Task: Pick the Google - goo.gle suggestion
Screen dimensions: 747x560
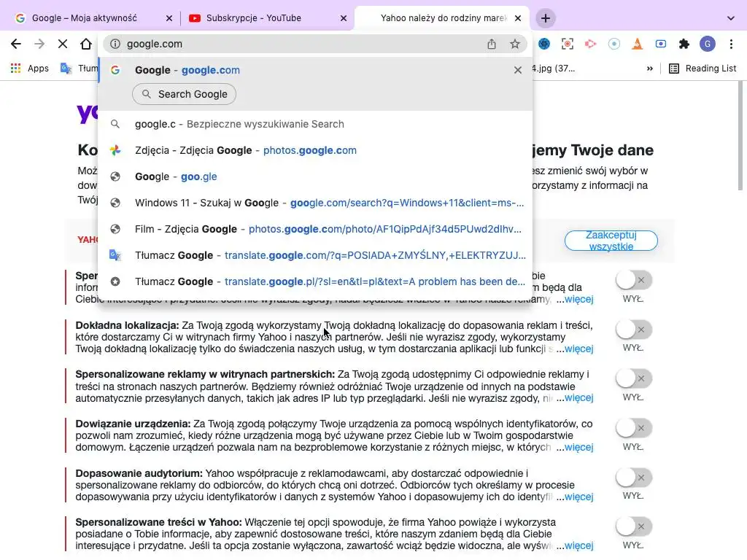Action: tap(315, 176)
